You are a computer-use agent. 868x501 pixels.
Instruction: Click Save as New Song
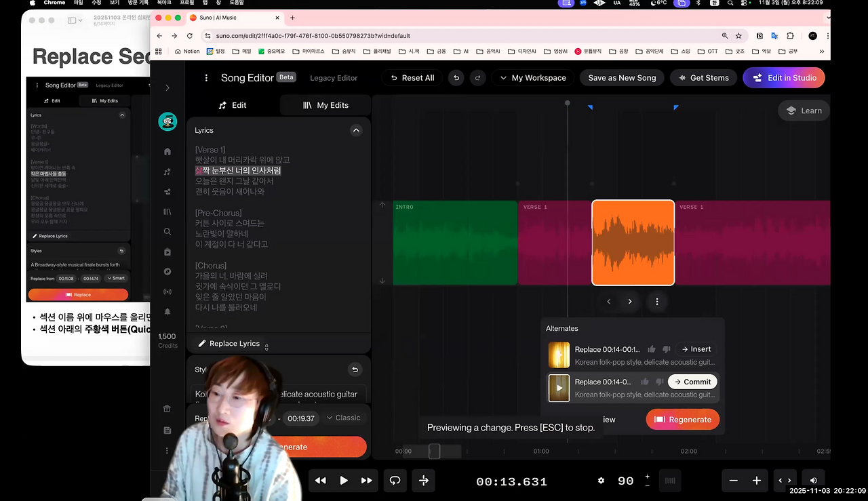pyautogui.click(x=622, y=78)
